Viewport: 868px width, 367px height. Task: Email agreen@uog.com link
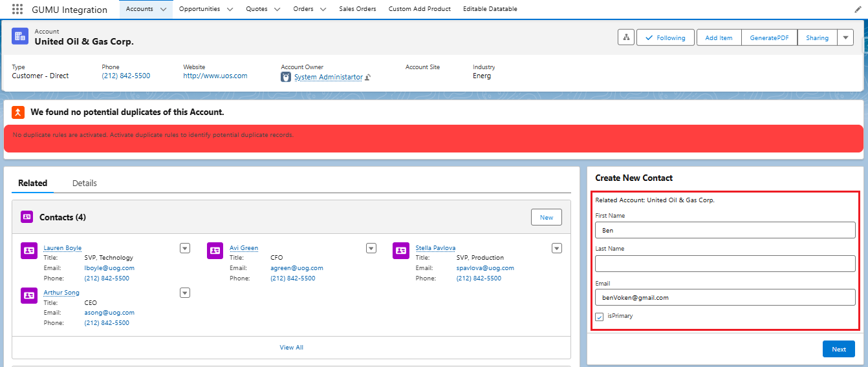(296, 267)
